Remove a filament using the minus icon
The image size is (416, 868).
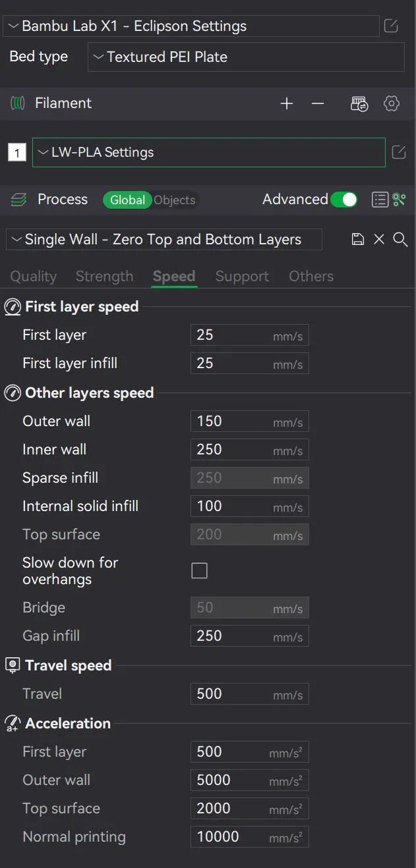(318, 103)
